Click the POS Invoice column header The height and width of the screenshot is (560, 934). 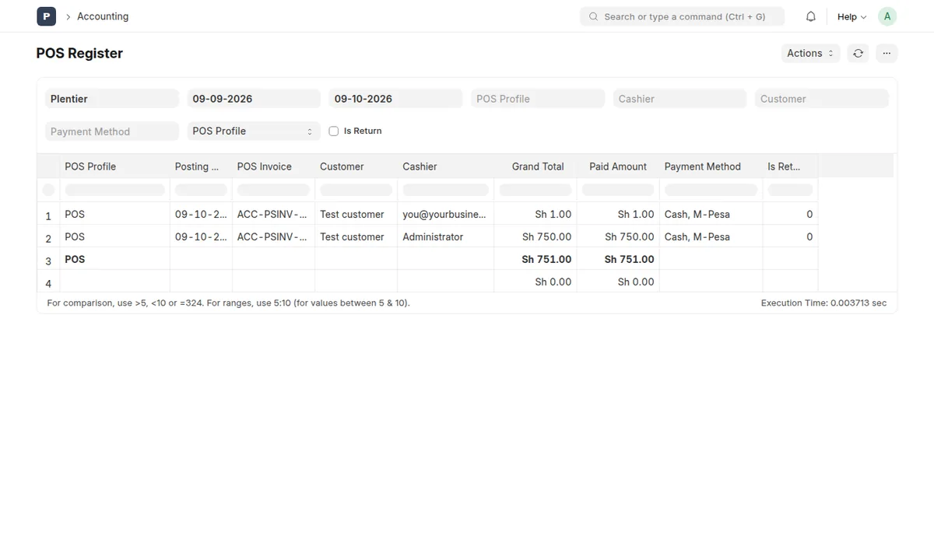[x=273, y=166]
